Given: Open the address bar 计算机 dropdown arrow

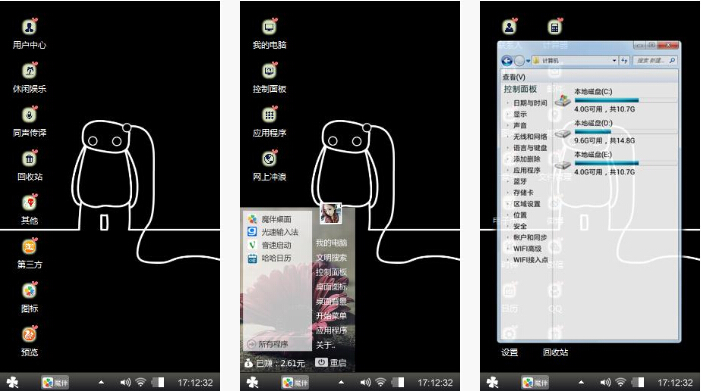Looking at the screenshot, I should 615,60.
